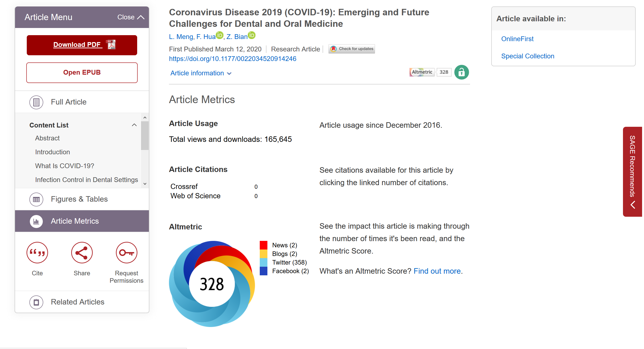Click the green open access lock icon
The image size is (644, 349).
coord(461,72)
